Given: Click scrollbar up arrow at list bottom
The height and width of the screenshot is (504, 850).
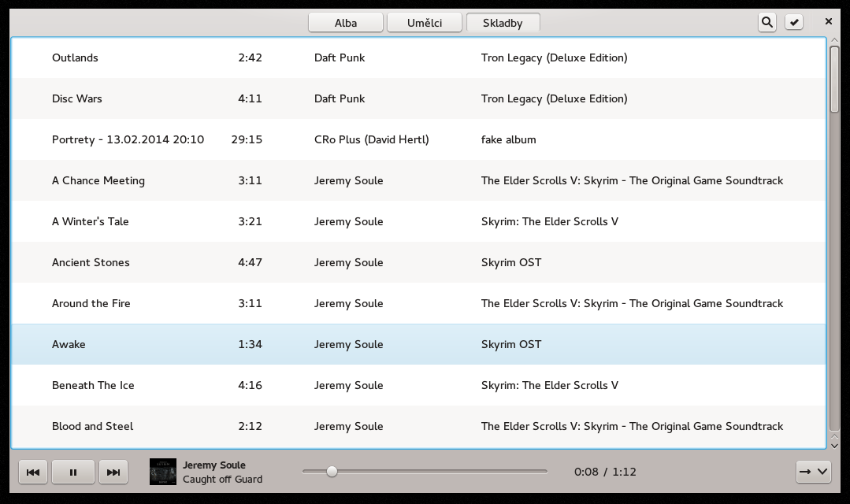Looking at the screenshot, I should (x=834, y=436).
